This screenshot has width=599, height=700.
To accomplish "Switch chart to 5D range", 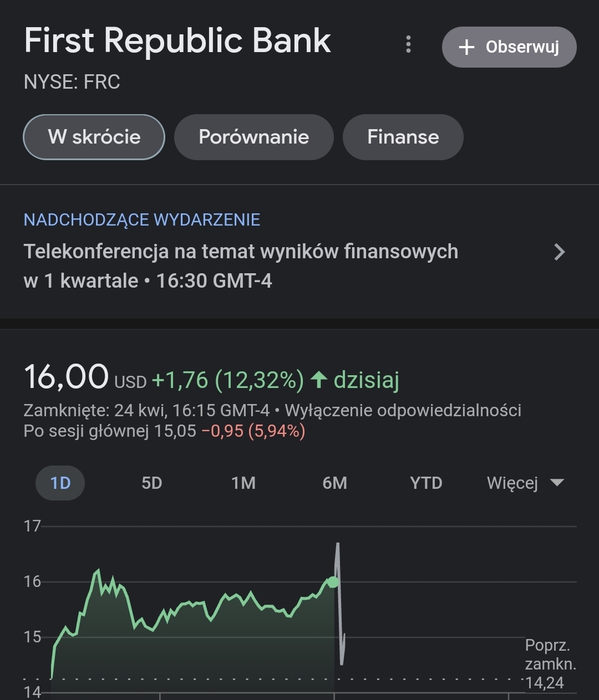I will coord(152,483).
